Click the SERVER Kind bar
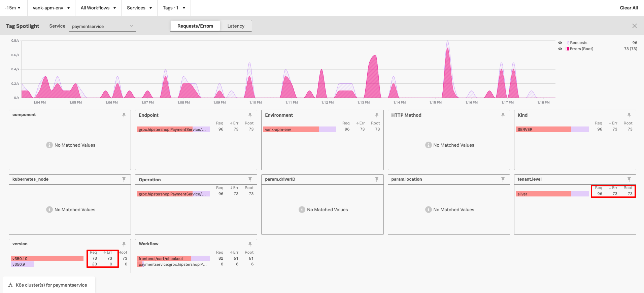Viewport: 644px width, 293px height. click(552, 129)
